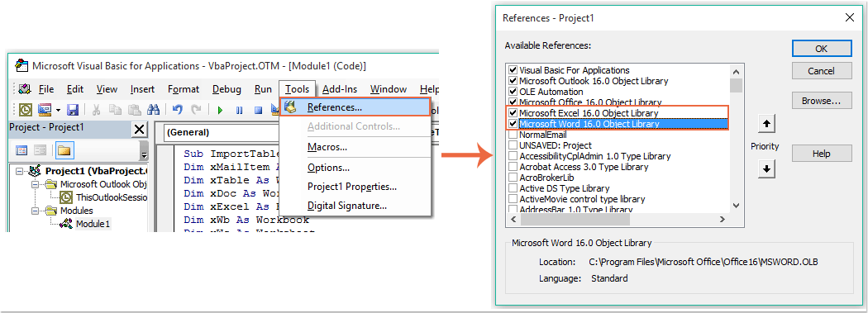
Task: Click the View Microsoft Outlook toolbar icon
Action: click(x=26, y=110)
